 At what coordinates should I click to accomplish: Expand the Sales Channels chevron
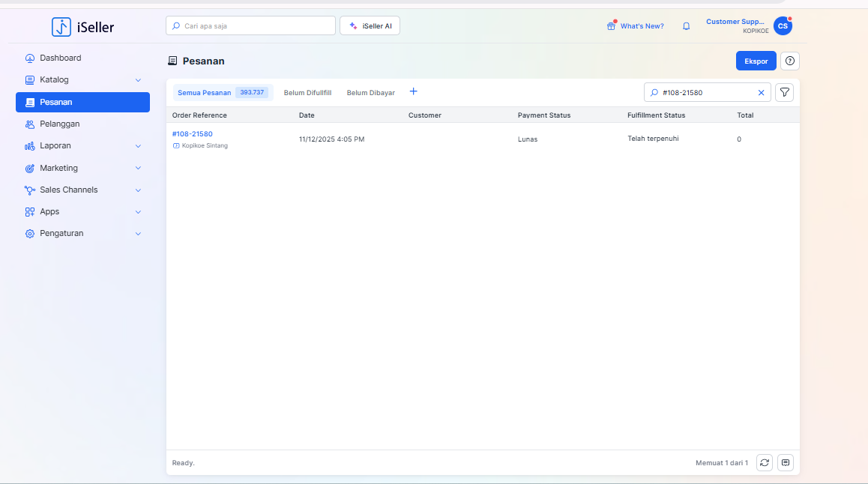click(138, 190)
